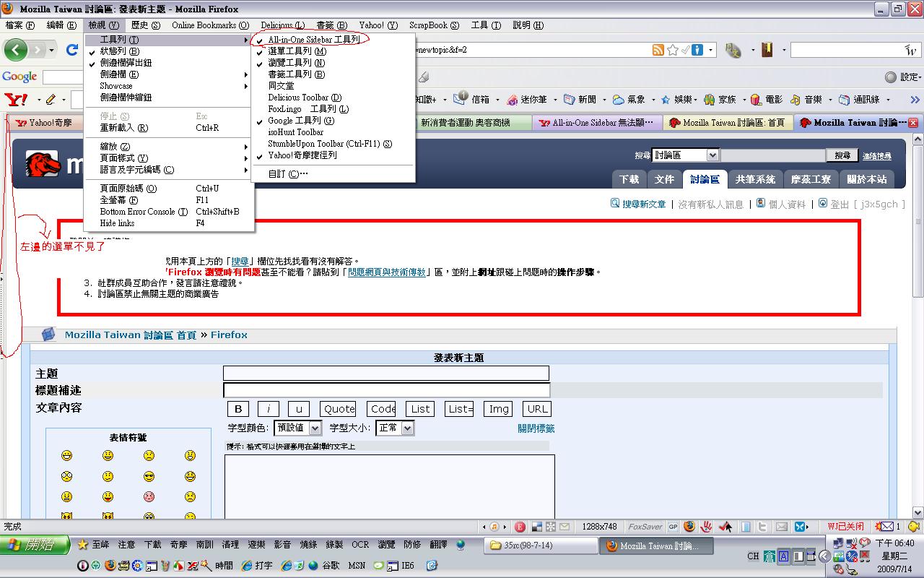Bookmark page with the star icon
Screen dimensions: 924x578
(673, 50)
